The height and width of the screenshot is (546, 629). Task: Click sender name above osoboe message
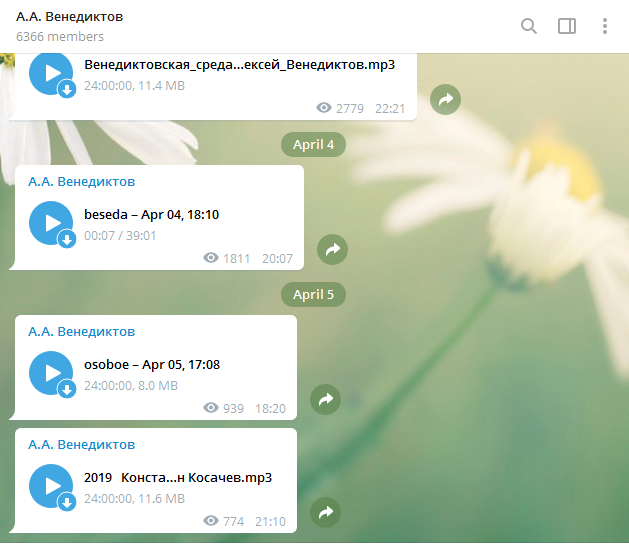(x=81, y=332)
